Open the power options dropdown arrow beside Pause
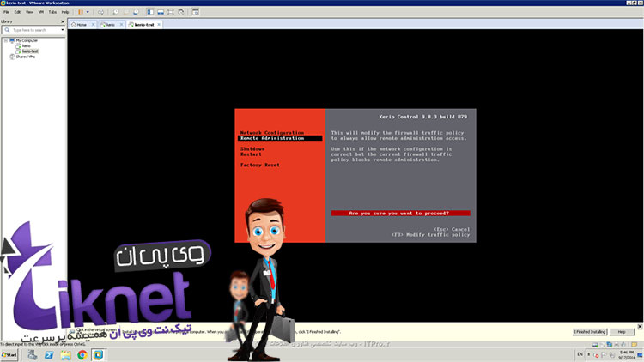 pyautogui.click(x=87, y=13)
